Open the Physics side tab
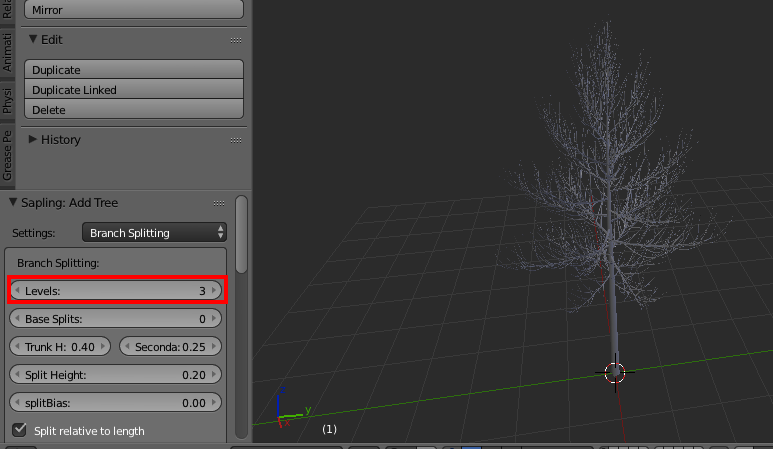The image size is (773, 449). 7,100
